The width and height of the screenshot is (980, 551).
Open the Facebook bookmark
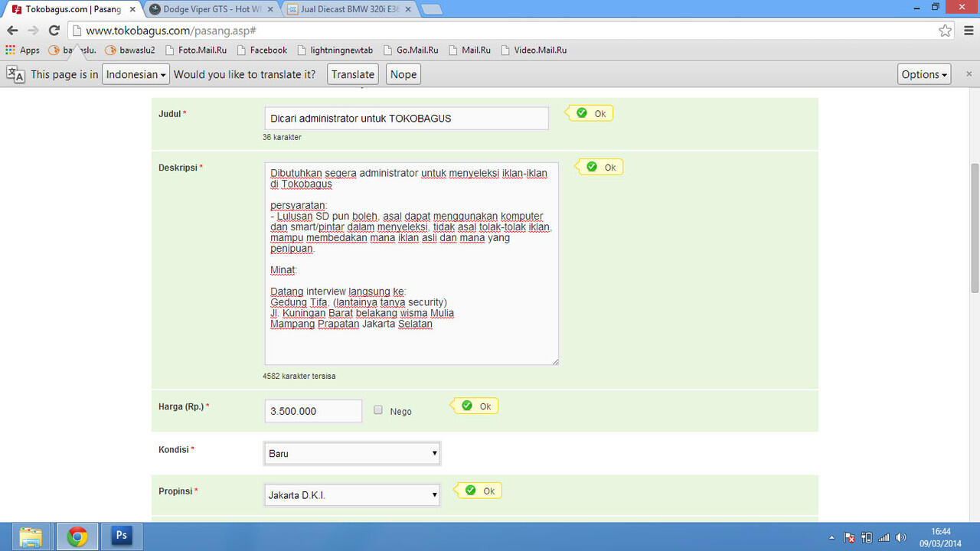pyautogui.click(x=262, y=50)
